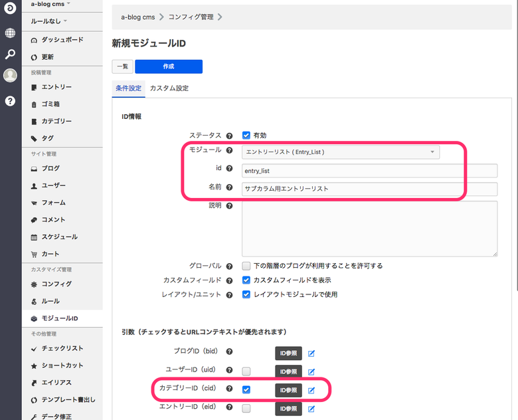Click the globe icon in the left rail

pyautogui.click(x=10, y=33)
